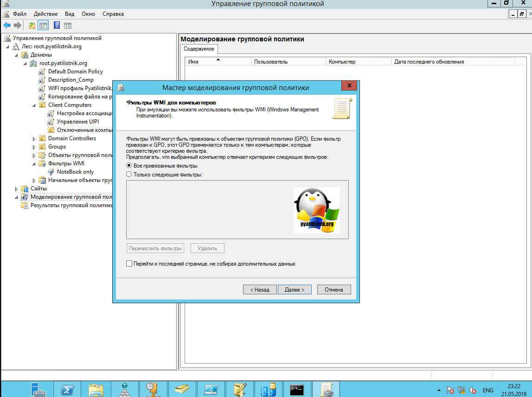
Task: Click the show/hide console tree toolbar icon
Action: click(x=43, y=26)
